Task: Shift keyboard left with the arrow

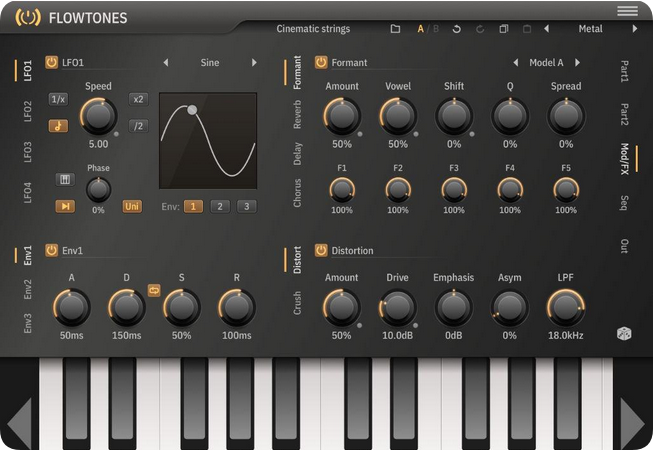Action: [20, 423]
